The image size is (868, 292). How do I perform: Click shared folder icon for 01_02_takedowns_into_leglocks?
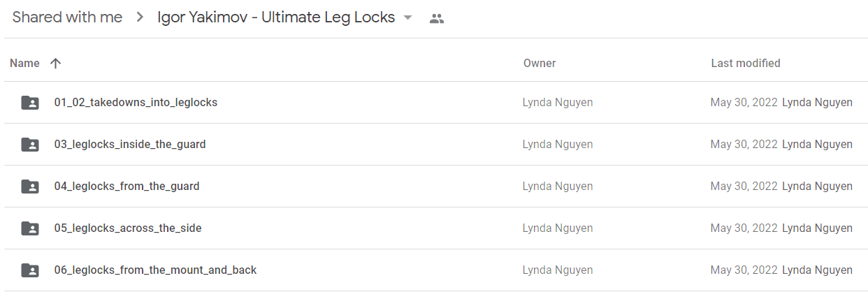pyautogui.click(x=30, y=103)
